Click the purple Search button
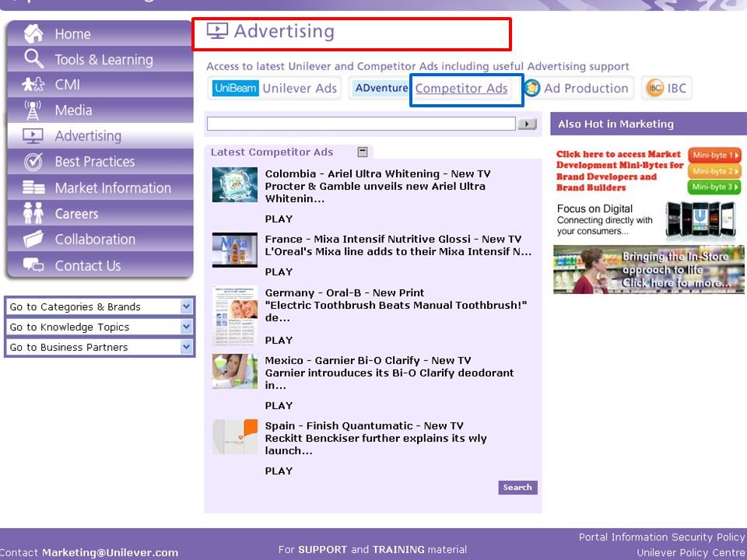This screenshot has width=747, height=560. [518, 487]
